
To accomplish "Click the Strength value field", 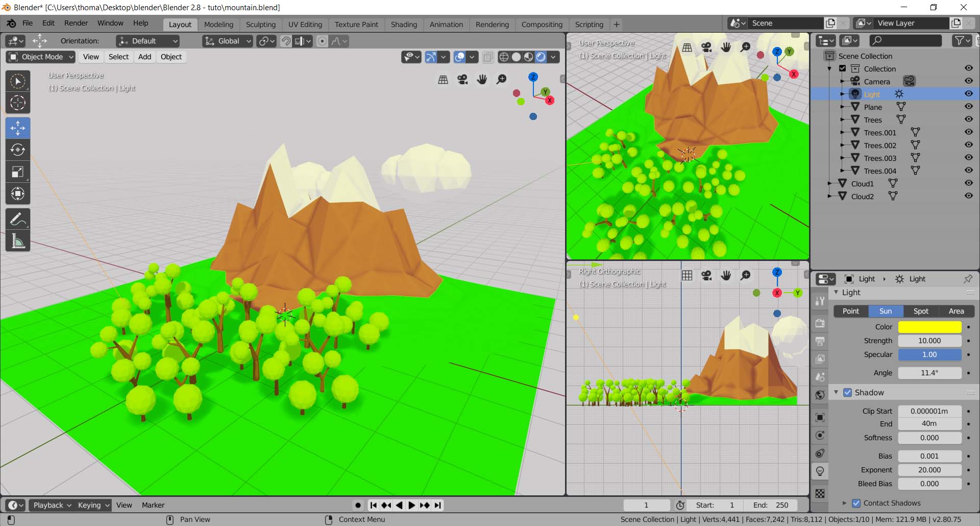I will [929, 341].
